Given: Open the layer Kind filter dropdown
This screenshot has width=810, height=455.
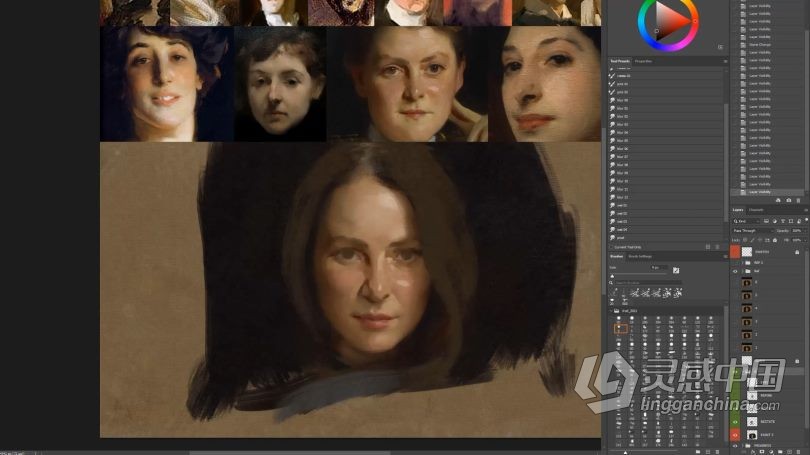Looking at the screenshot, I should point(746,221).
